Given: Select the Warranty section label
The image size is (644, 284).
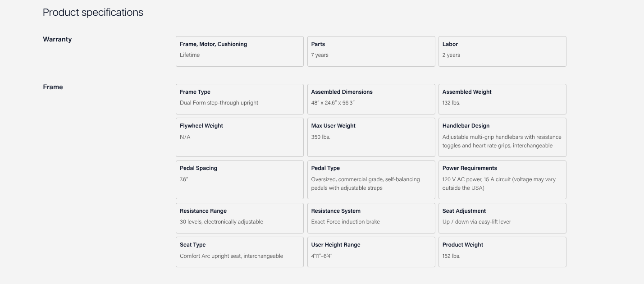Looking at the screenshot, I should 57,39.
